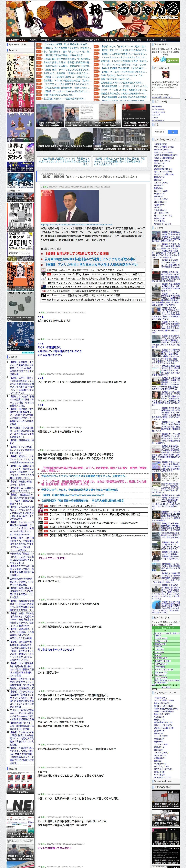Open the ワロタあんてな nav tab

[x=92, y=40]
